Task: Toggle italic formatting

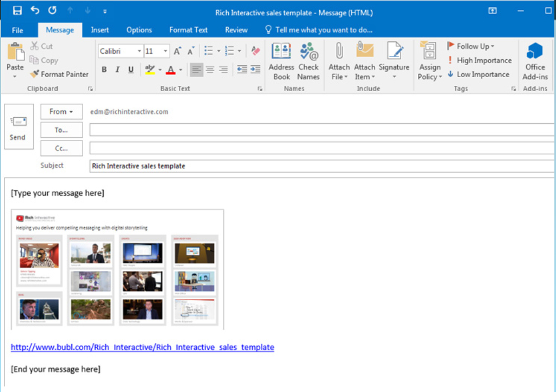Action: (x=117, y=69)
